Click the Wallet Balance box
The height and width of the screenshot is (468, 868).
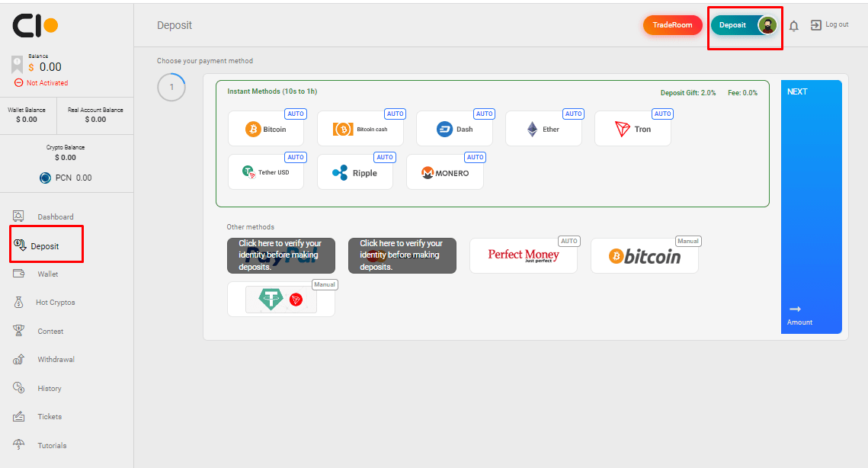[27, 114]
